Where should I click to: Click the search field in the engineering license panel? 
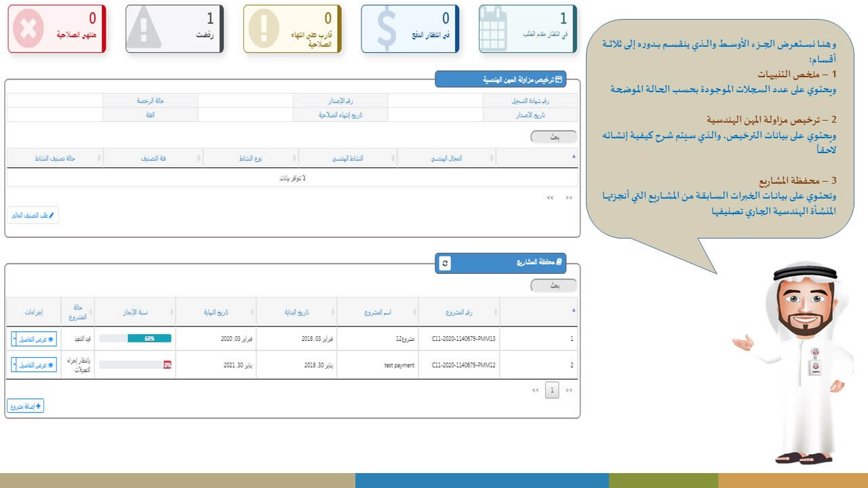pos(553,136)
